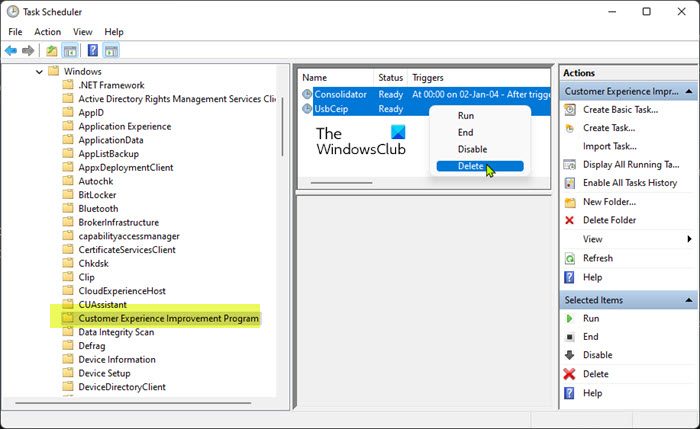This screenshot has width=700, height=430.
Task: Click the Task Scheduler title bar clock icon
Action: (13, 12)
